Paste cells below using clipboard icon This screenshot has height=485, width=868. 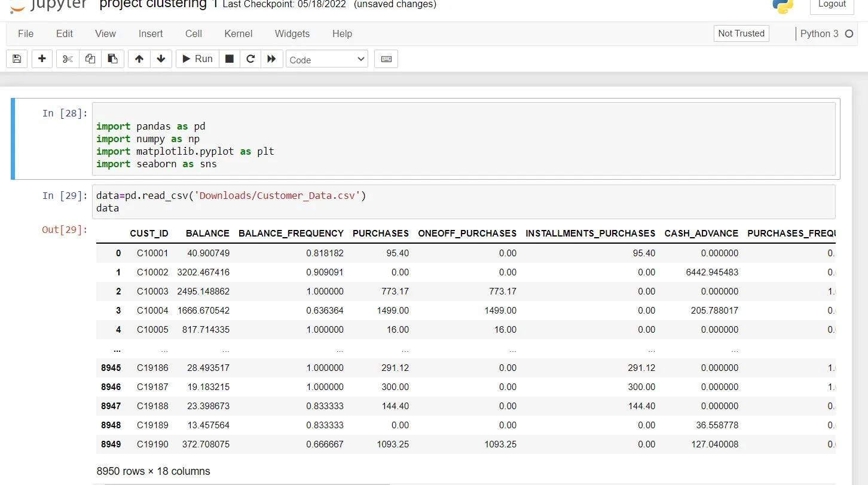coord(112,59)
